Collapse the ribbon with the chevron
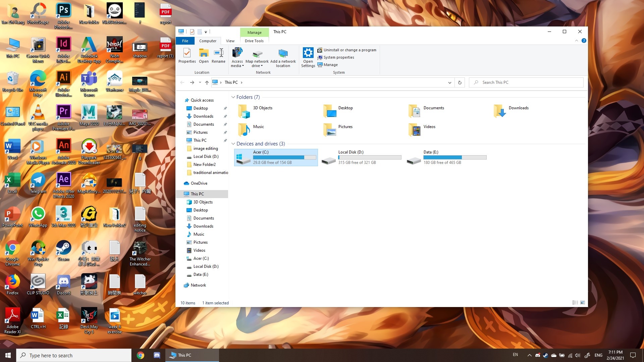The height and width of the screenshot is (362, 644). click(x=577, y=41)
